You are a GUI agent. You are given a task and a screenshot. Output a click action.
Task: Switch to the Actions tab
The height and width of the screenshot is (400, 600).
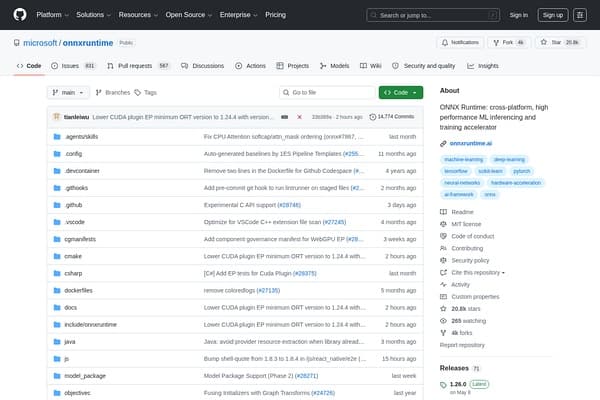point(250,66)
